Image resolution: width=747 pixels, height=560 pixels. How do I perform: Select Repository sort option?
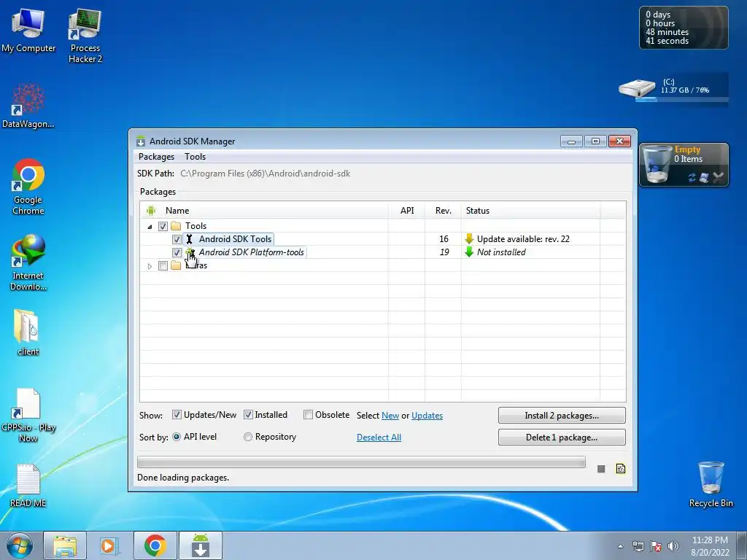[x=248, y=437]
